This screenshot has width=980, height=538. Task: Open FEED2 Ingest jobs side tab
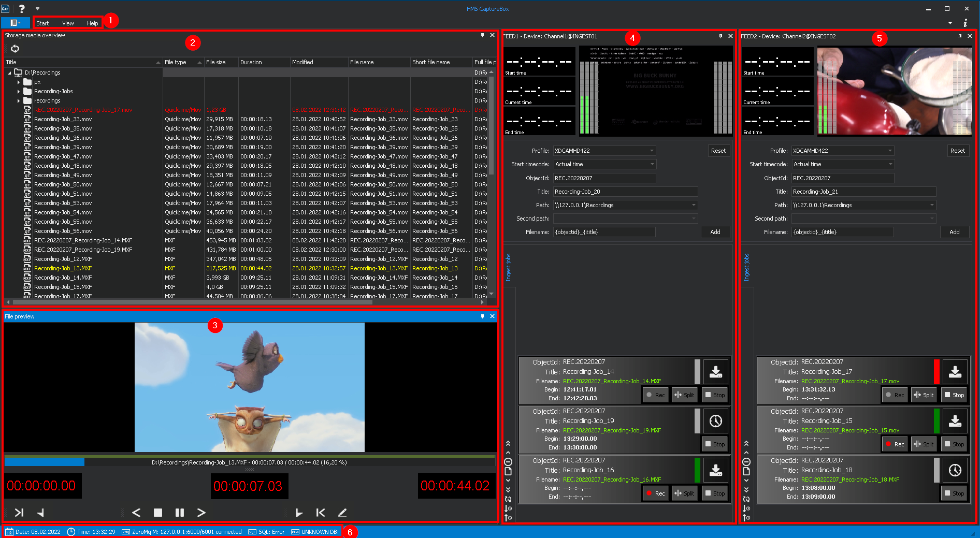[746, 267]
